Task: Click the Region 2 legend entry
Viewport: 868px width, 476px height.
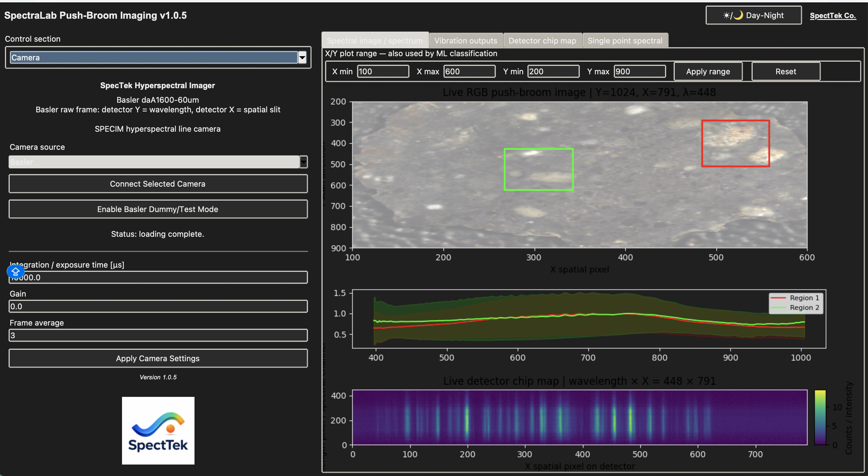Action: [795, 307]
